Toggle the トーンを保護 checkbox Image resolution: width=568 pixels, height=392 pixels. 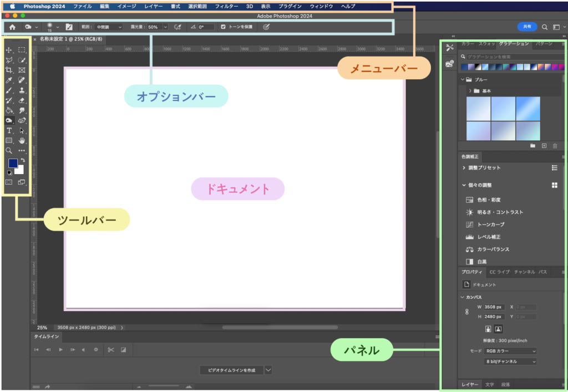click(223, 27)
